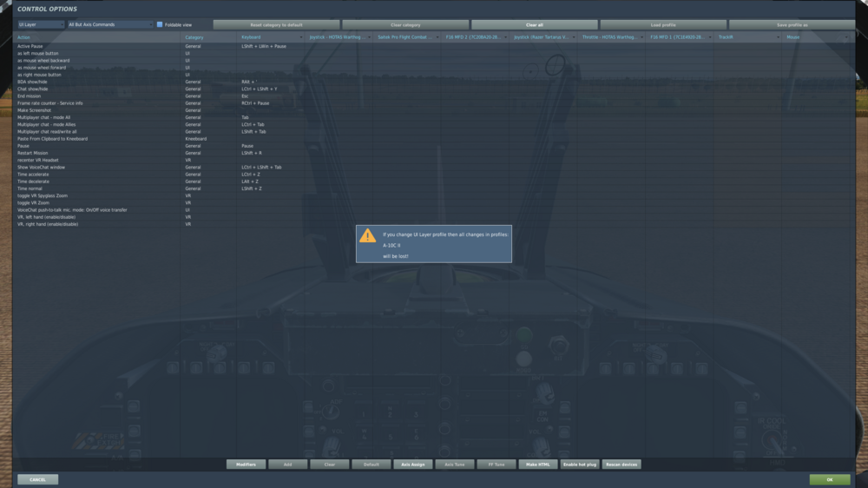
Task: Select the Restart Mission row
Action: tap(433, 153)
